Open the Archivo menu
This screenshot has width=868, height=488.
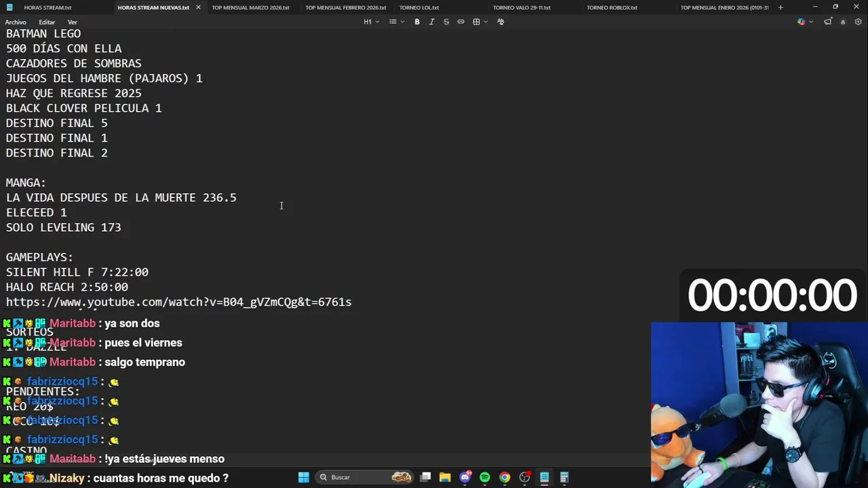pos(16,22)
